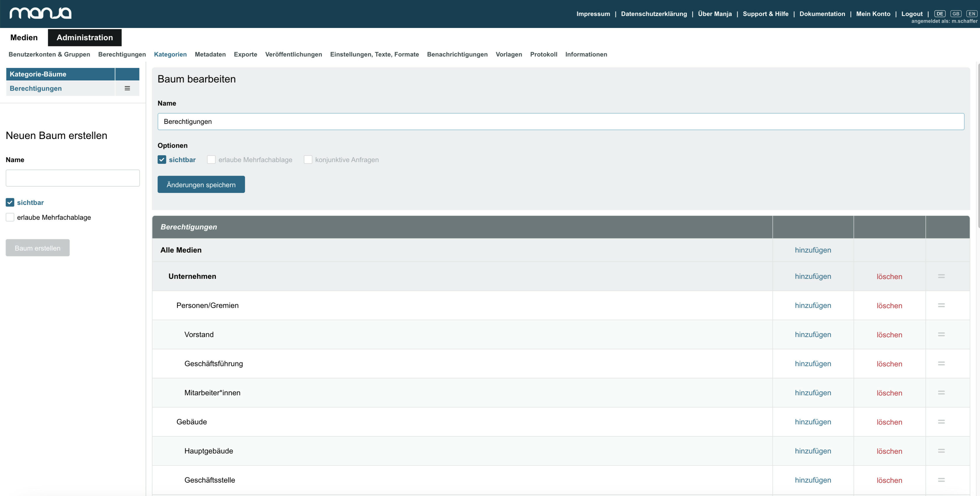Switch language with the GB icon
980x496 pixels.
point(956,14)
